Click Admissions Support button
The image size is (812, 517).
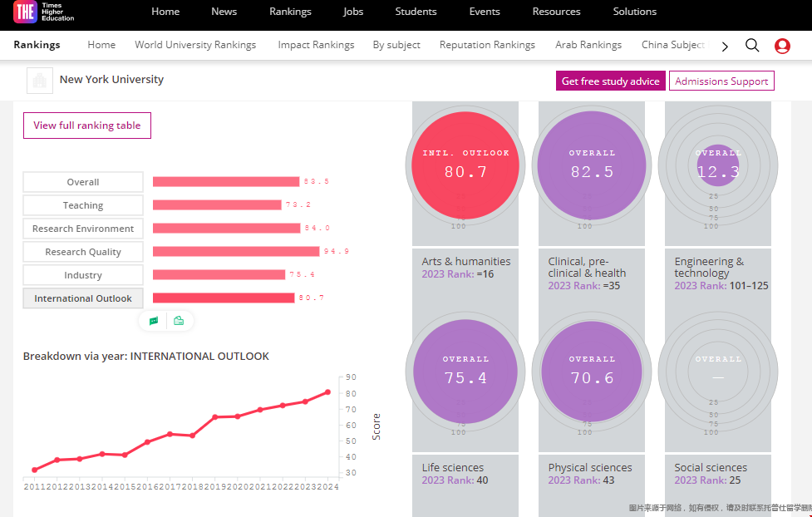click(721, 81)
